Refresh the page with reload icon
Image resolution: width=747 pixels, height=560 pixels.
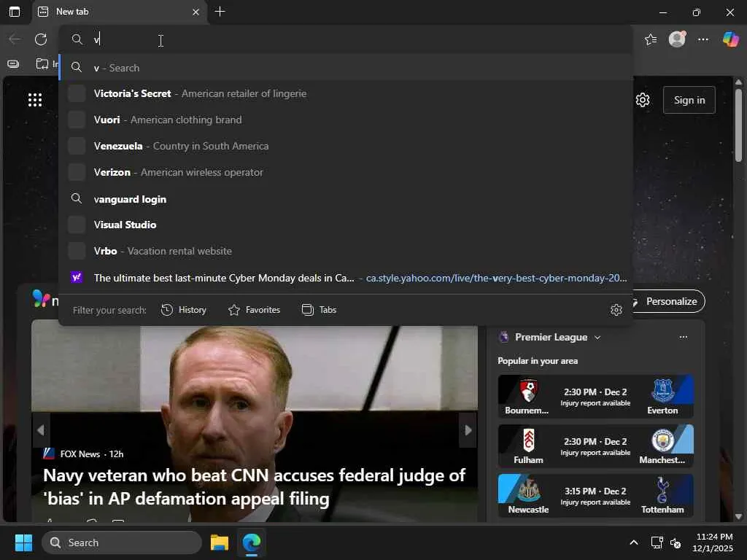click(x=41, y=39)
